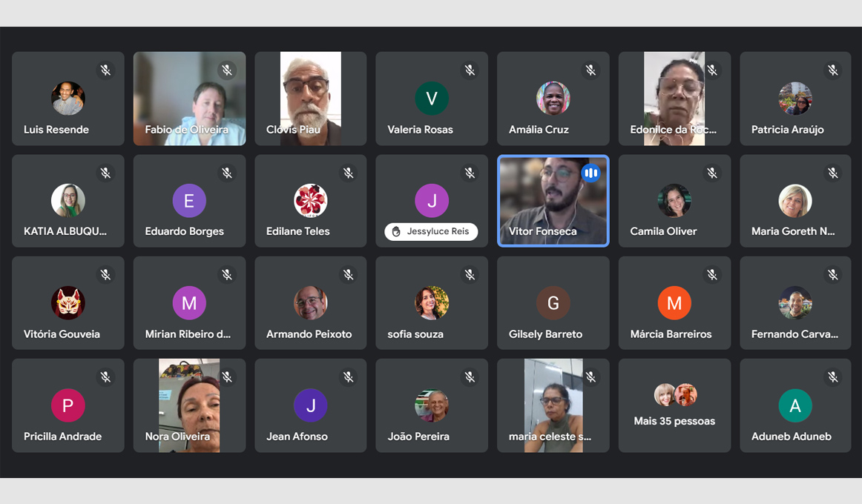The image size is (862, 504).
Task: Click muted mic icon on Pricilla Andrade tile
Action: tap(105, 377)
